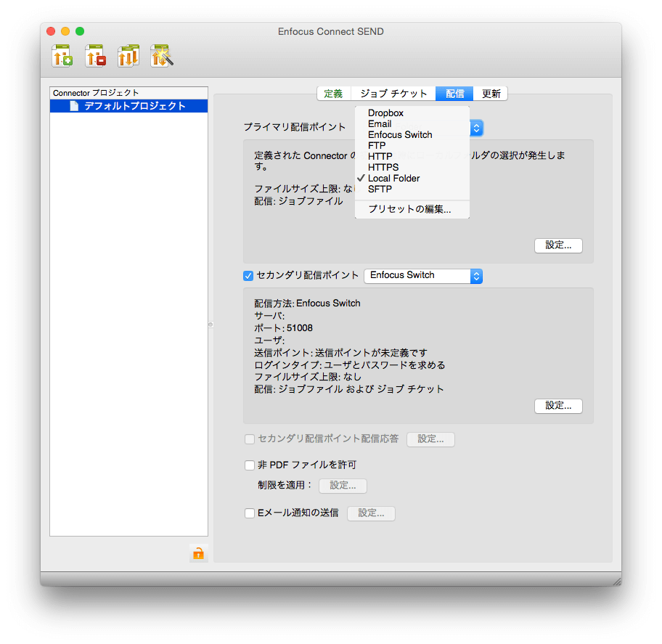Select FTP in the delivery menu

(412, 146)
